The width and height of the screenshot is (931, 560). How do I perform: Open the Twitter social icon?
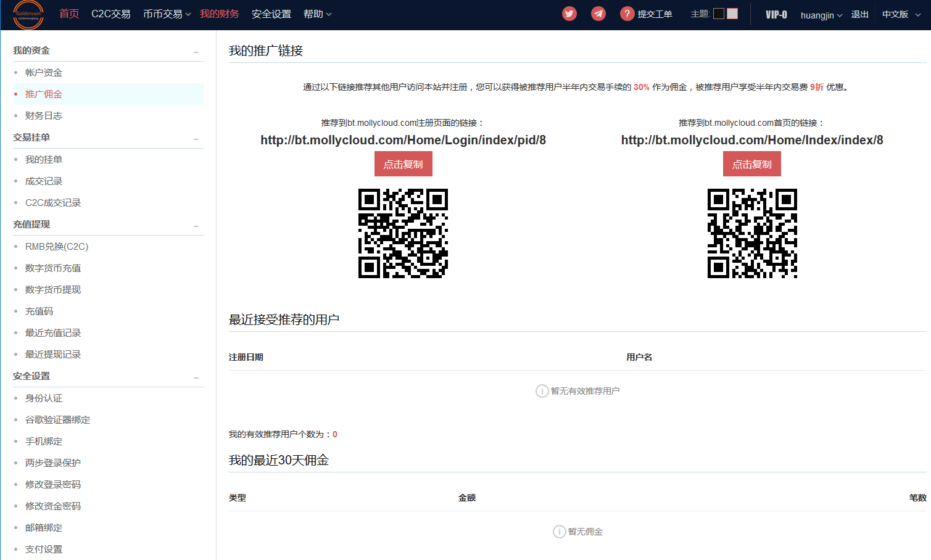[569, 14]
